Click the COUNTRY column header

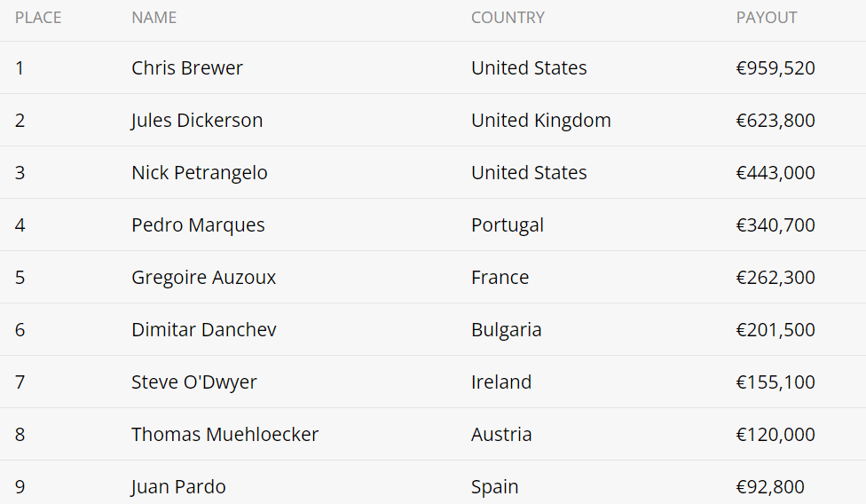(x=508, y=18)
